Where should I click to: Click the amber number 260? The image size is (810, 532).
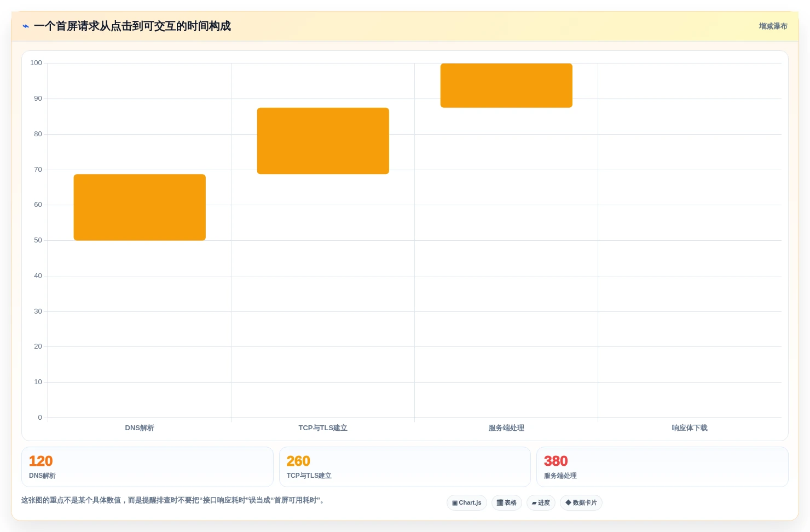point(298,461)
